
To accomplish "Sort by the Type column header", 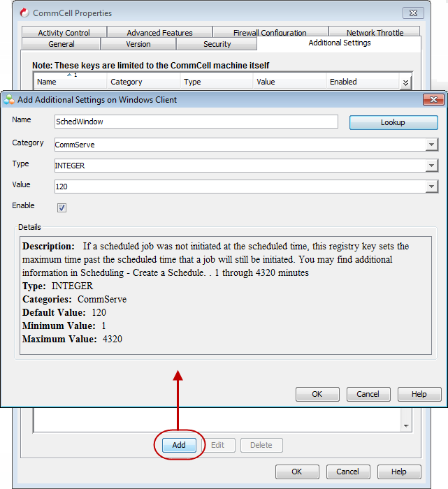I will coord(217,82).
